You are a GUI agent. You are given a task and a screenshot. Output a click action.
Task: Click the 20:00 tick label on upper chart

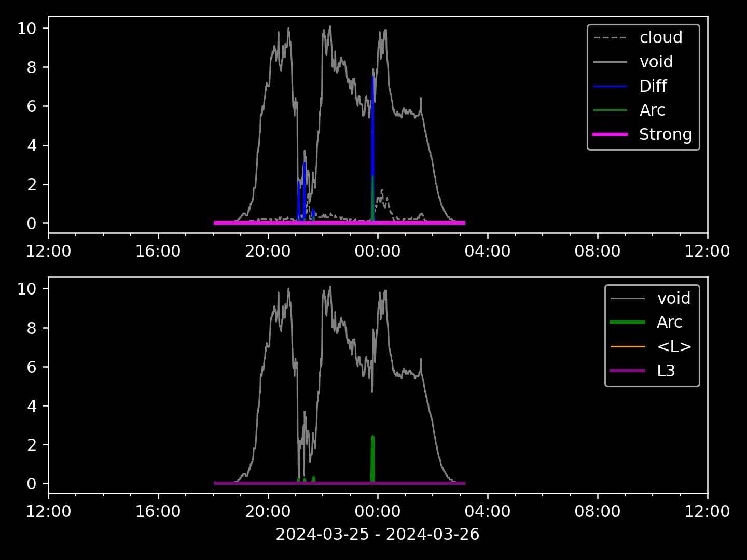(268, 251)
